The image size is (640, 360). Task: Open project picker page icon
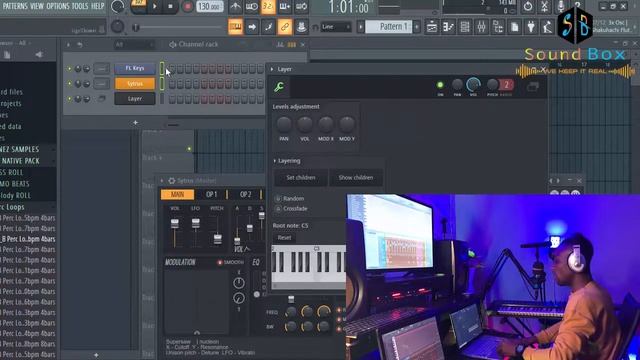515,27
